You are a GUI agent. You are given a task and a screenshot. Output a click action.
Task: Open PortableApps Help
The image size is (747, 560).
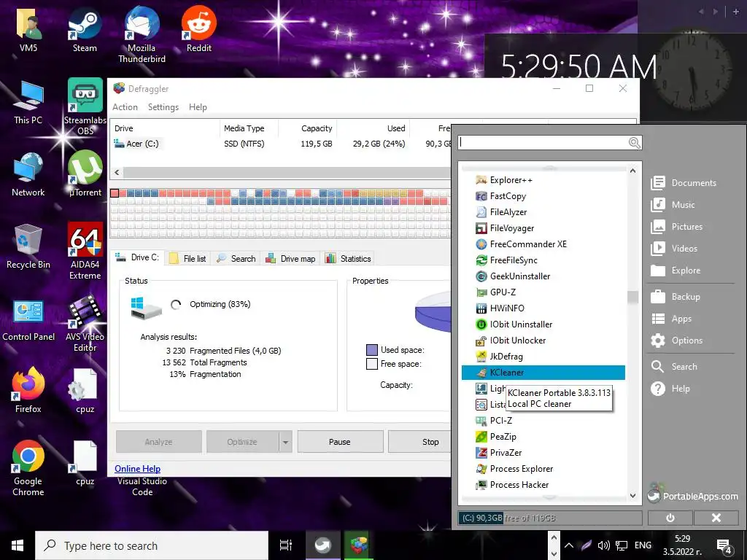[x=670, y=389]
